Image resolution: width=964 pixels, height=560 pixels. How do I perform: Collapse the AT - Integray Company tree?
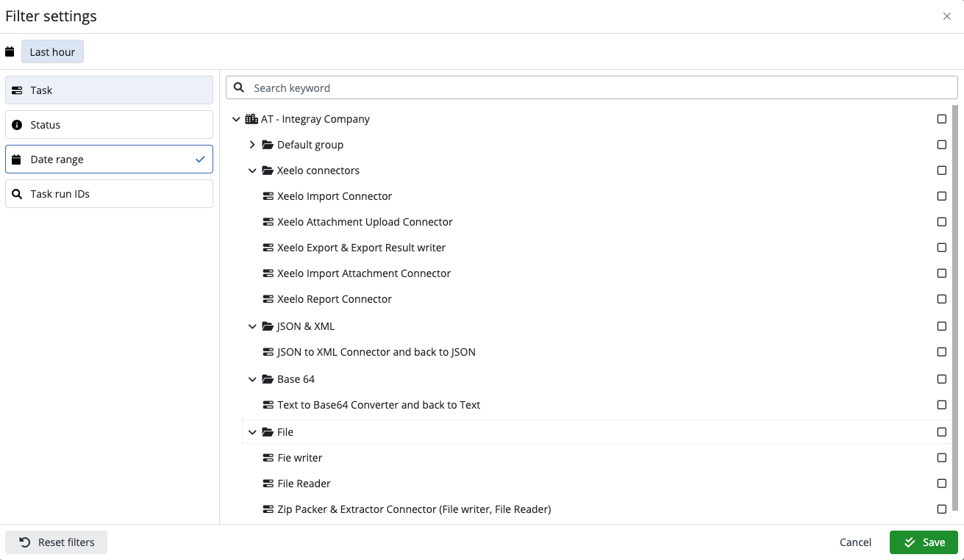click(236, 118)
